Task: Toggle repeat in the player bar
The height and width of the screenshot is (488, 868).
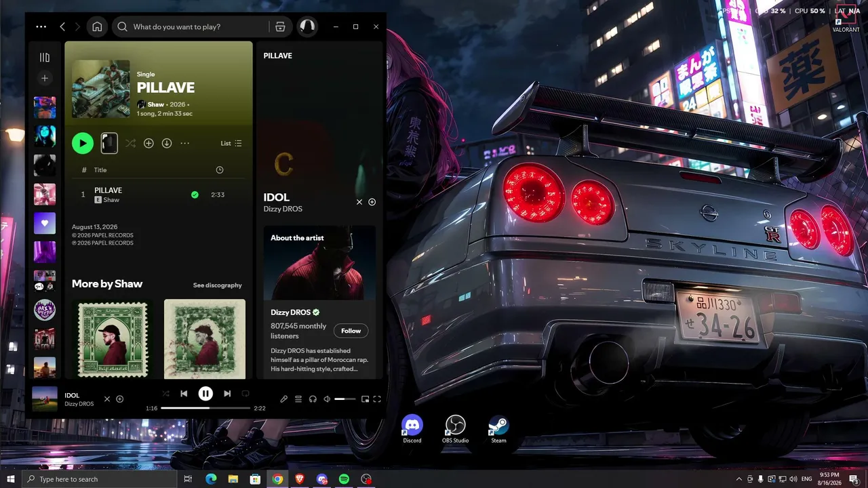Action: pyautogui.click(x=245, y=393)
